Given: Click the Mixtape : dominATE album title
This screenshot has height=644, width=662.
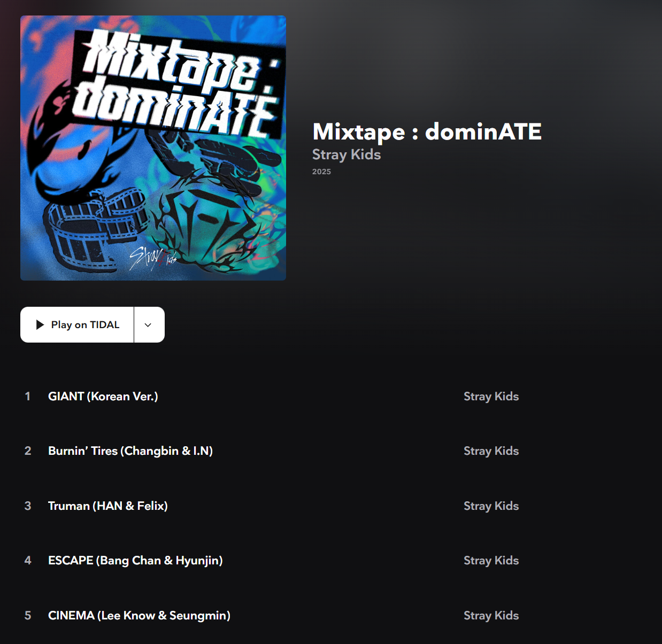Looking at the screenshot, I should pyautogui.click(x=427, y=132).
